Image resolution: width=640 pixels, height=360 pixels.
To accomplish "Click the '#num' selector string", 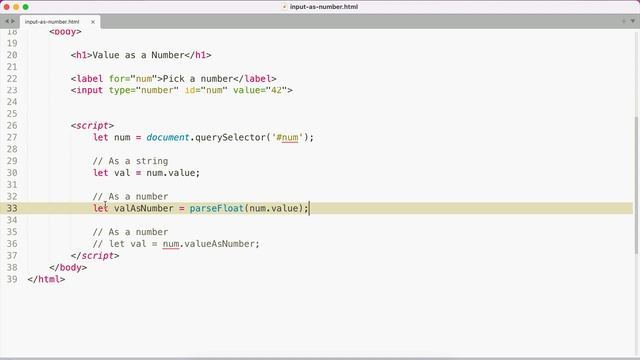I will [x=287, y=138].
